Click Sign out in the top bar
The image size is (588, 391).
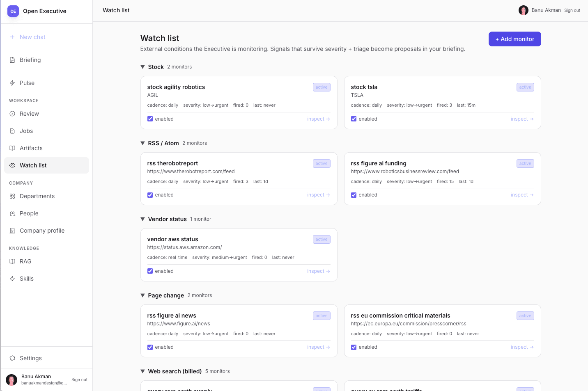572,11
